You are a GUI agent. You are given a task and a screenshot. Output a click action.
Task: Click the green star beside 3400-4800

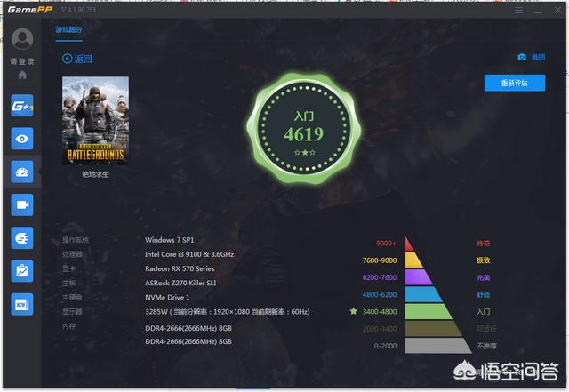[354, 311]
